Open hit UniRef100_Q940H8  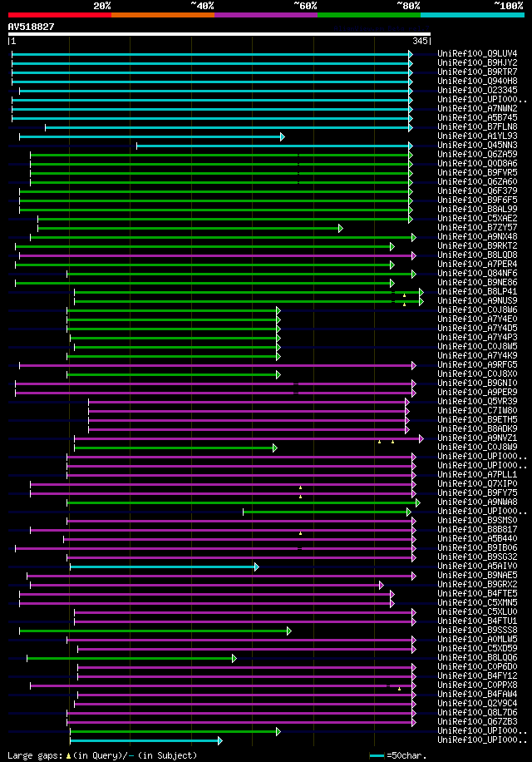point(477,82)
